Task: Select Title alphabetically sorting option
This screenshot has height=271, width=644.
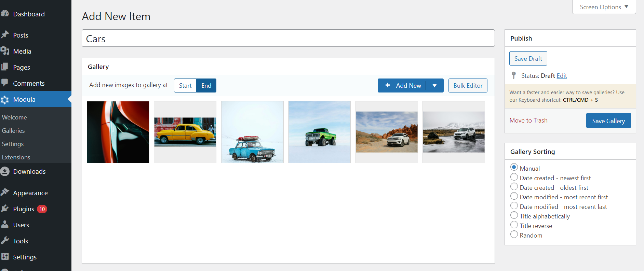Action: (514, 215)
